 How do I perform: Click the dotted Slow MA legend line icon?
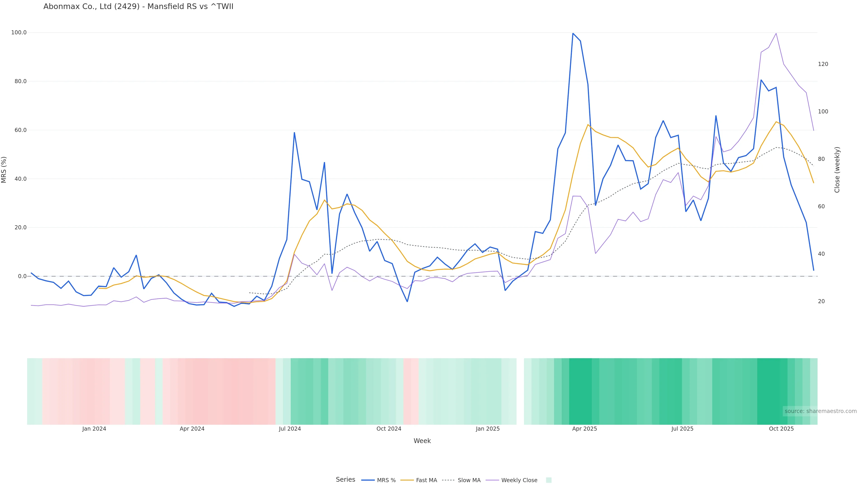(x=448, y=480)
